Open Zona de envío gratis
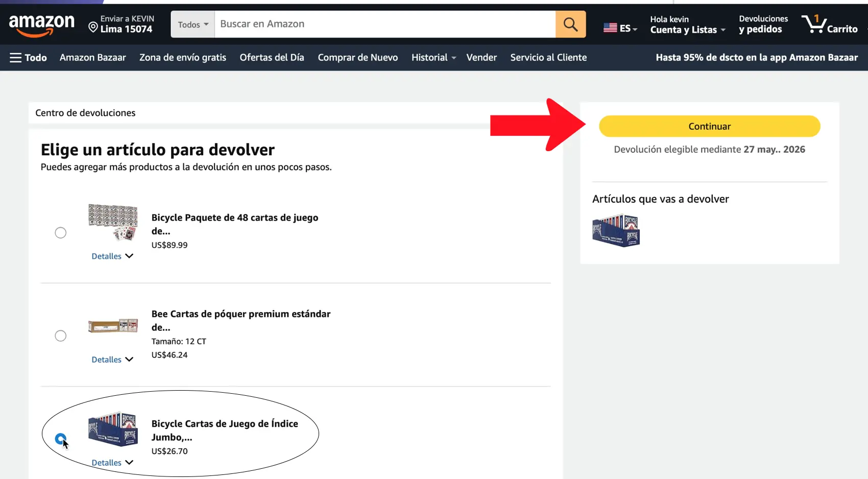 point(183,58)
